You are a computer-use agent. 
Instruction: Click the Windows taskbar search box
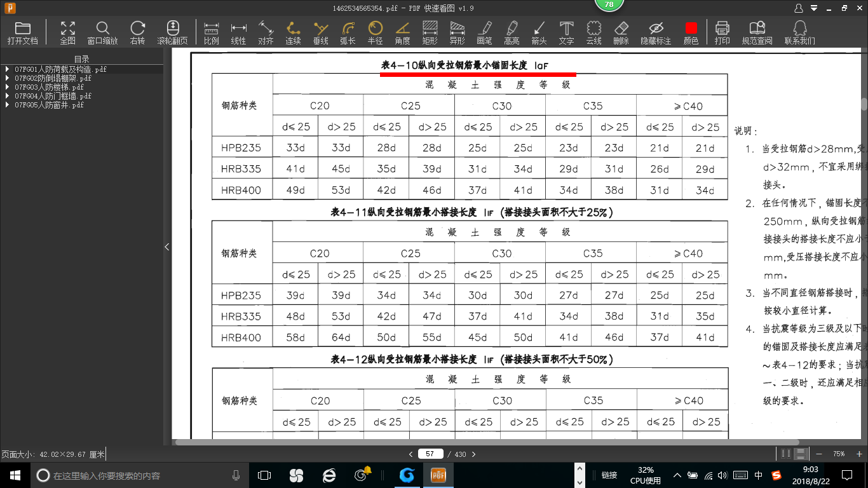click(139, 475)
